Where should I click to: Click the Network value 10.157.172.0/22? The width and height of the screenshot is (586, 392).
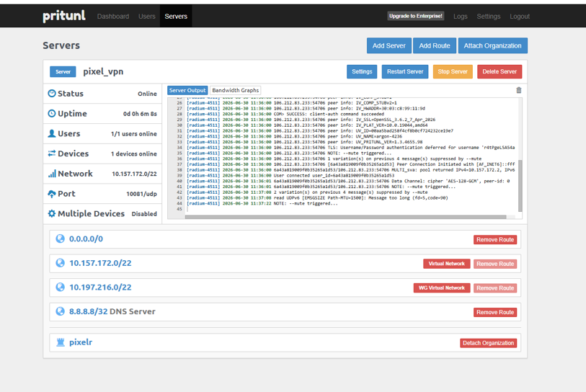[134, 174]
